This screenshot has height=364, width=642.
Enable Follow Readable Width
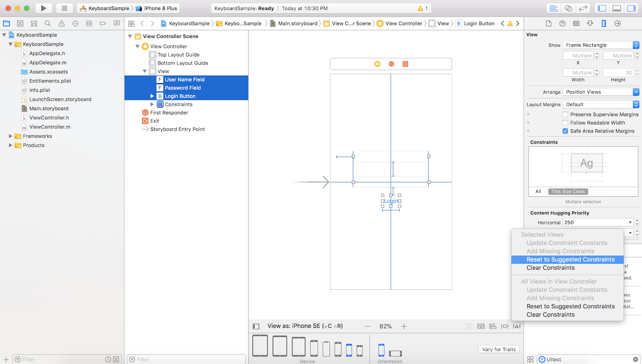point(565,122)
